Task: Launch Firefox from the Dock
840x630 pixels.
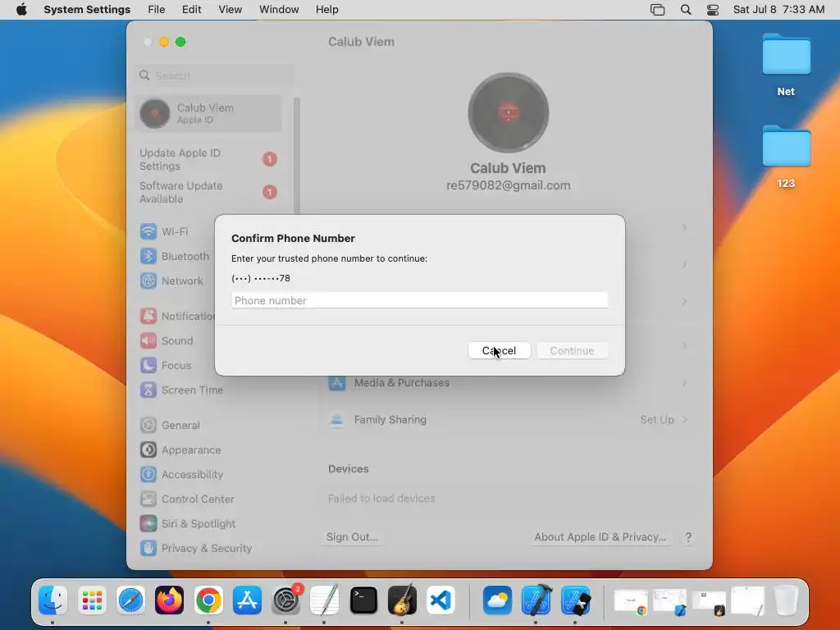Action: (169, 600)
